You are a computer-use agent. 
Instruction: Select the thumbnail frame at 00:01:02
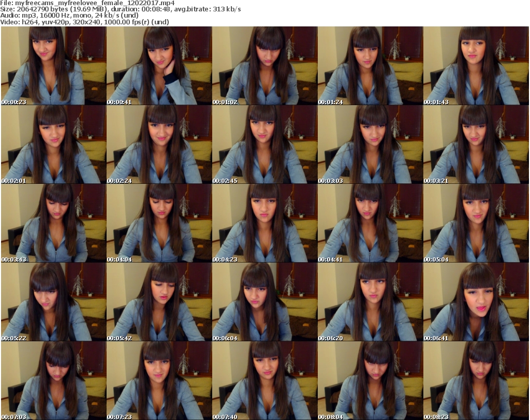pyautogui.click(x=264, y=66)
